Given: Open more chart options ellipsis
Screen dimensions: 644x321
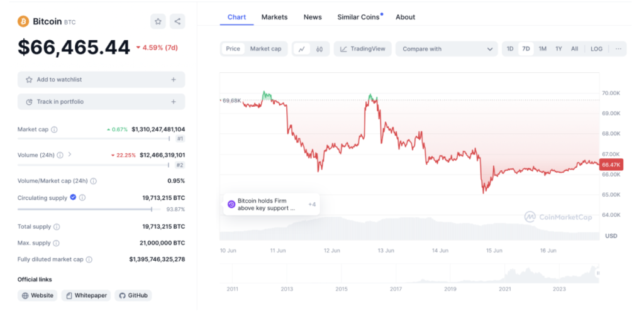Looking at the screenshot, I should coord(619,49).
